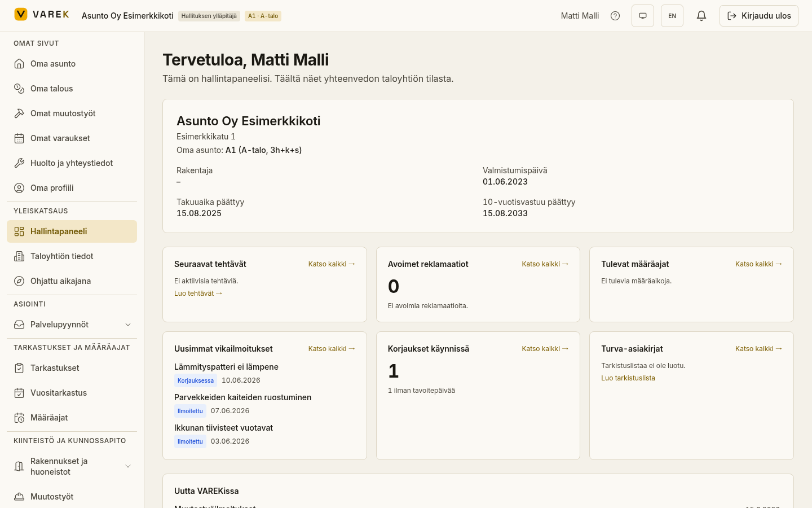This screenshot has height=508, width=812.
Task: Click the 15.08.2025 warranty end date
Action: point(199,213)
